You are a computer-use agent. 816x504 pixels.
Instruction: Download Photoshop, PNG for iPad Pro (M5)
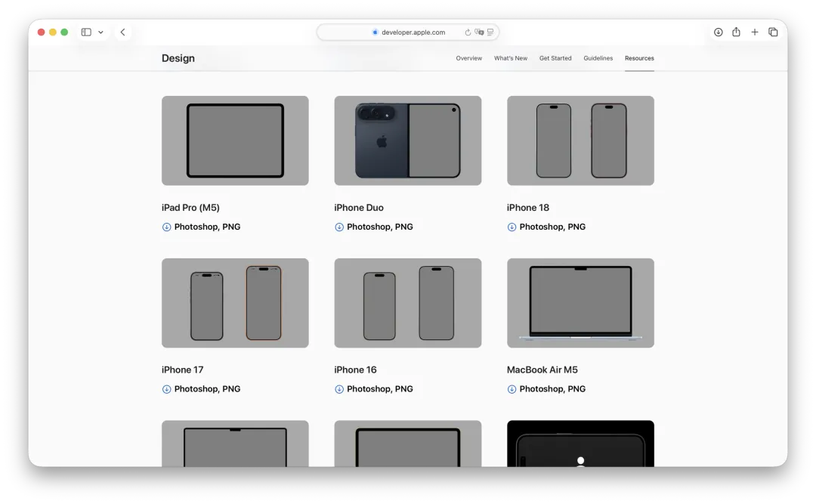point(207,227)
